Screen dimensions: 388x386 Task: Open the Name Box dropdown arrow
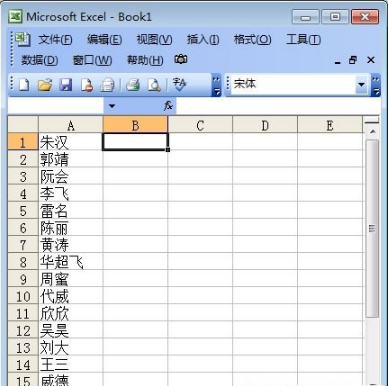point(112,106)
